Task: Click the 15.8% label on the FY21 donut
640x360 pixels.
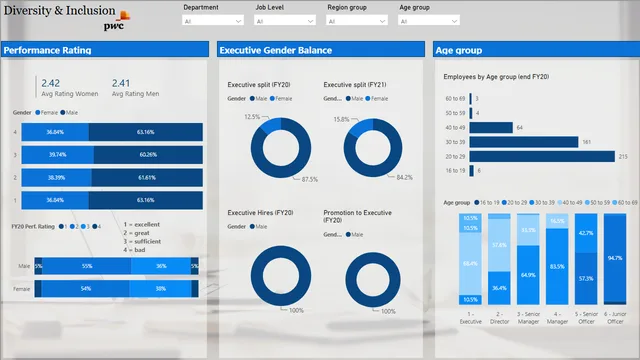Action: click(342, 120)
